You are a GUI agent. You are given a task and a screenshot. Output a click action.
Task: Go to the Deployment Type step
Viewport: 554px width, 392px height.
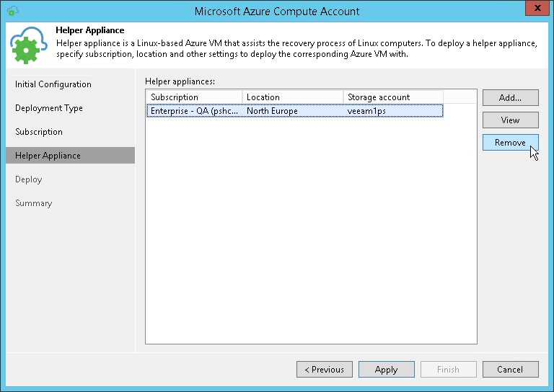pyautogui.click(x=49, y=108)
